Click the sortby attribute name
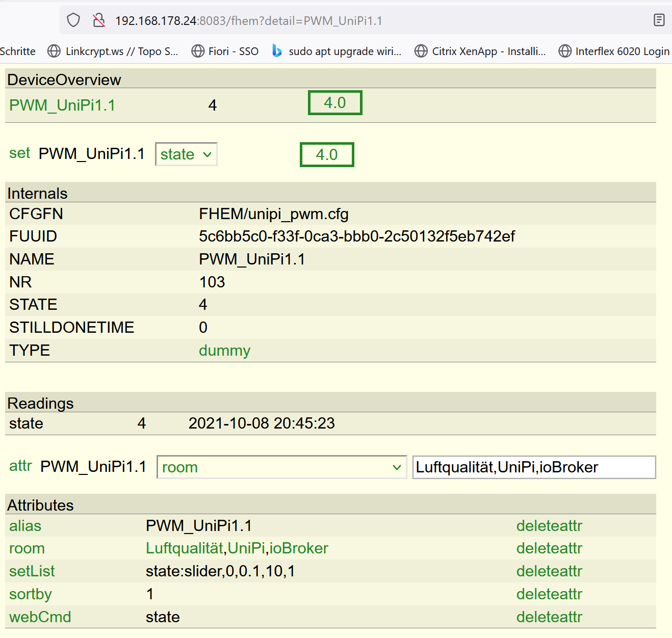672x638 pixels. (x=31, y=594)
